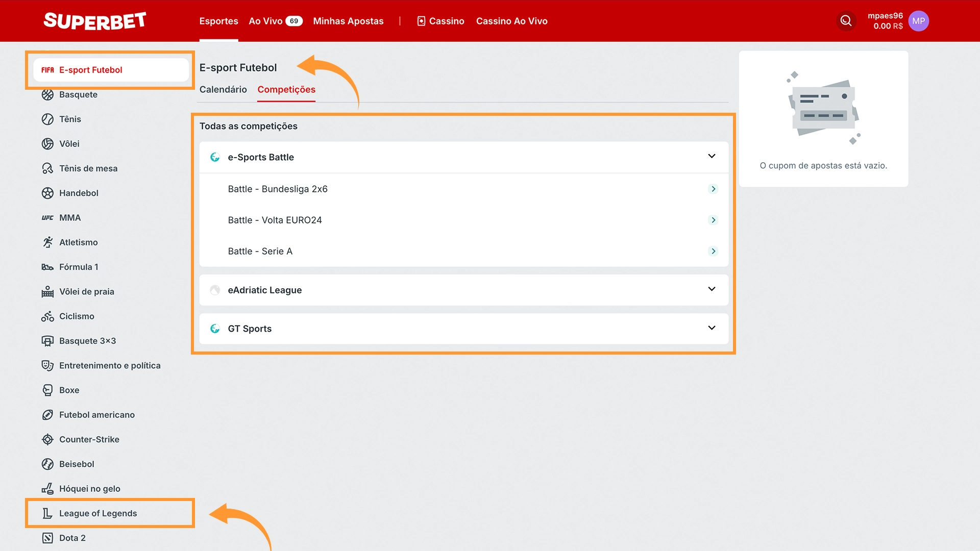
Task: Open Battle - Serie A arrow
Action: [x=714, y=251]
